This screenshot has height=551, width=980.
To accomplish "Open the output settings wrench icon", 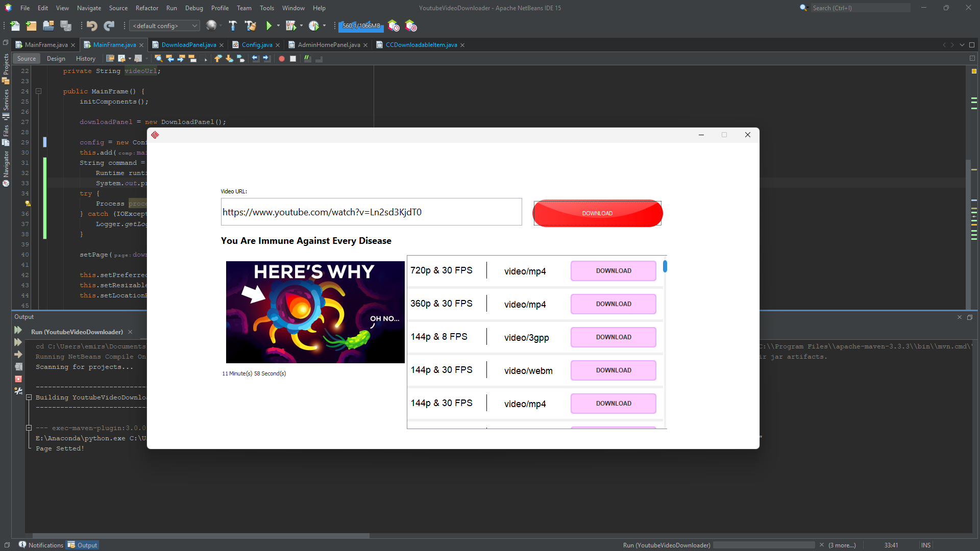I will (x=18, y=391).
